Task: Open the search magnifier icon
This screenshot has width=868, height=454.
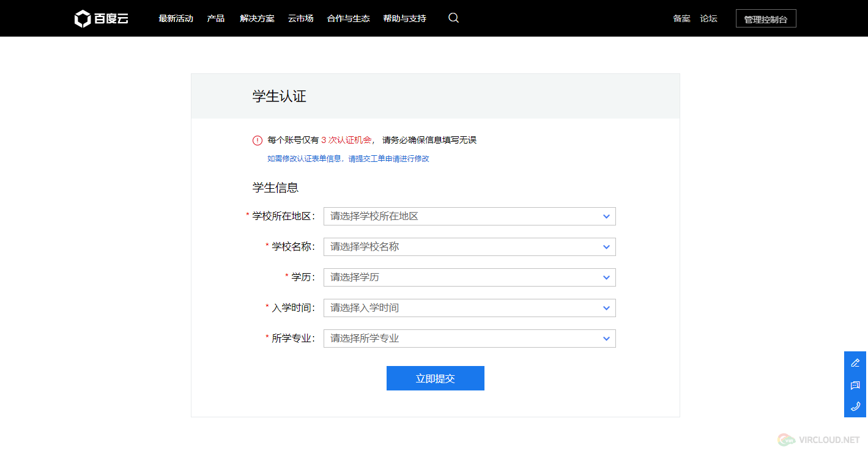Action: (453, 18)
